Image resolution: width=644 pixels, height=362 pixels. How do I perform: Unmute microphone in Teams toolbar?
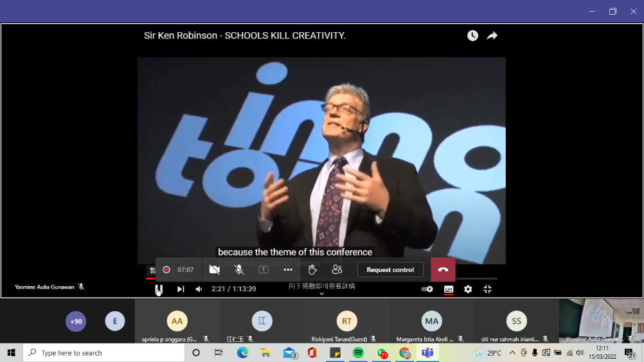coord(239,269)
